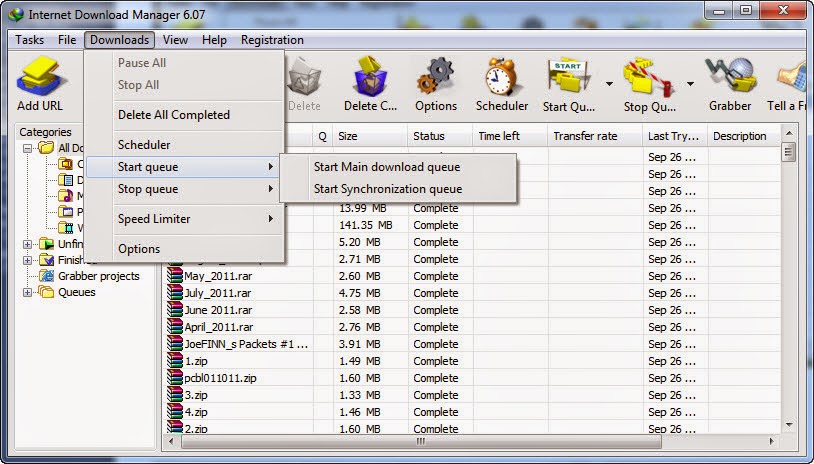
Task: Open the Tasks menu
Action: point(29,40)
